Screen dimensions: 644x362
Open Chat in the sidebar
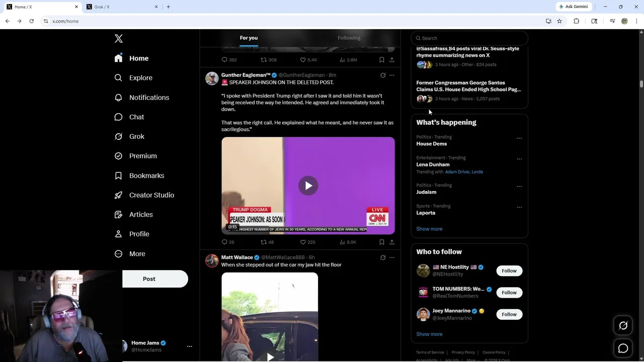[129, 117]
